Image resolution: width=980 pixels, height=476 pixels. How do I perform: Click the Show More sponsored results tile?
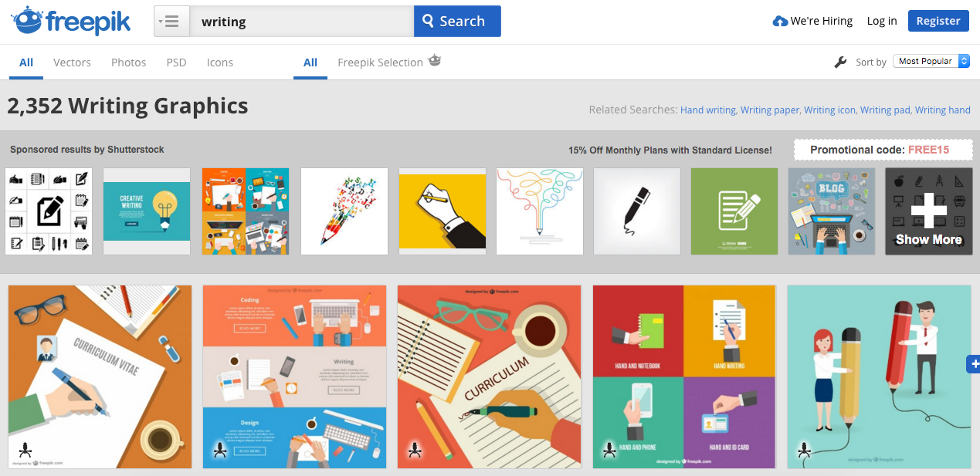point(928,211)
